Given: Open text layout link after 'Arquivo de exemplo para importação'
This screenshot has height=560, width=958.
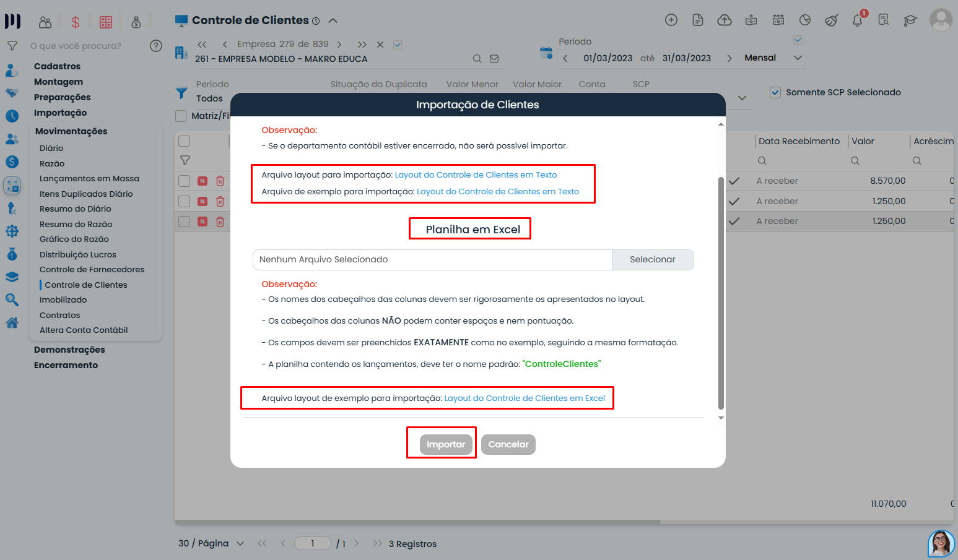Looking at the screenshot, I should [498, 191].
